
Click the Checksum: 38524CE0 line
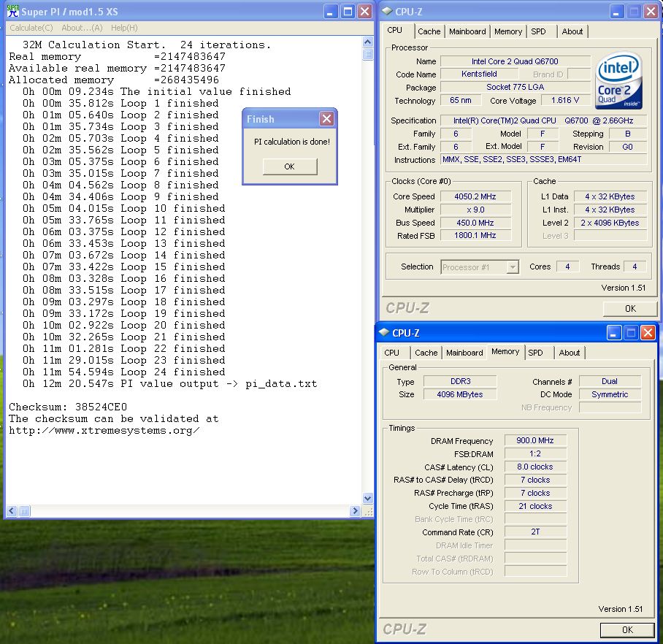pyautogui.click(x=68, y=407)
